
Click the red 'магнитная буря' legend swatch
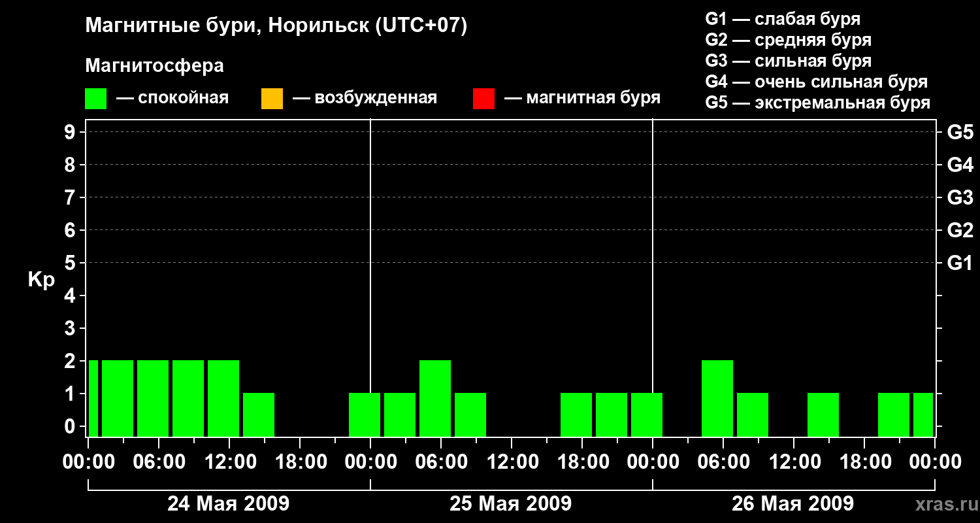[x=483, y=99]
